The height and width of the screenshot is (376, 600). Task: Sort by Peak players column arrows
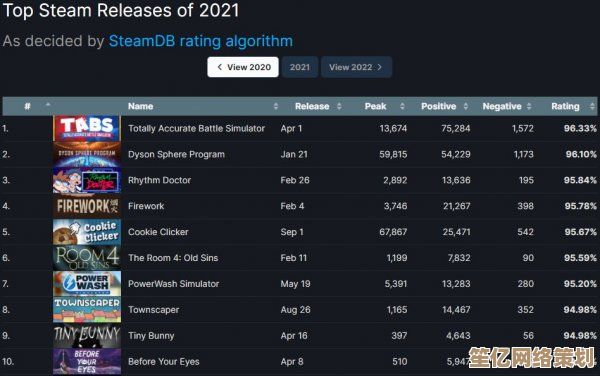pos(402,106)
